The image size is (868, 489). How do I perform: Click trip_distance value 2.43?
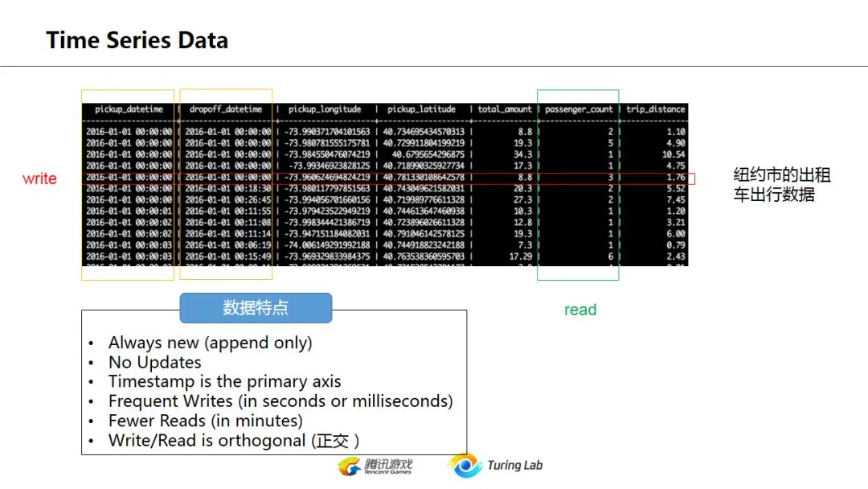(x=676, y=257)
